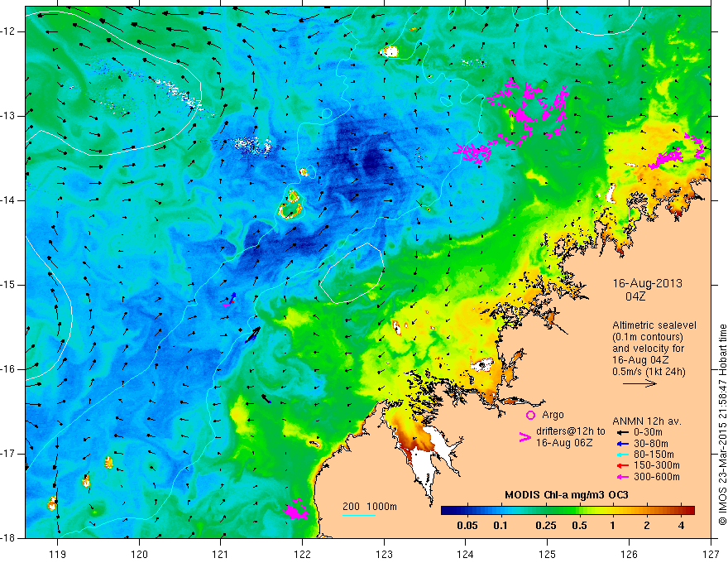Click the longitude axis label '126'

pos(629,554)
